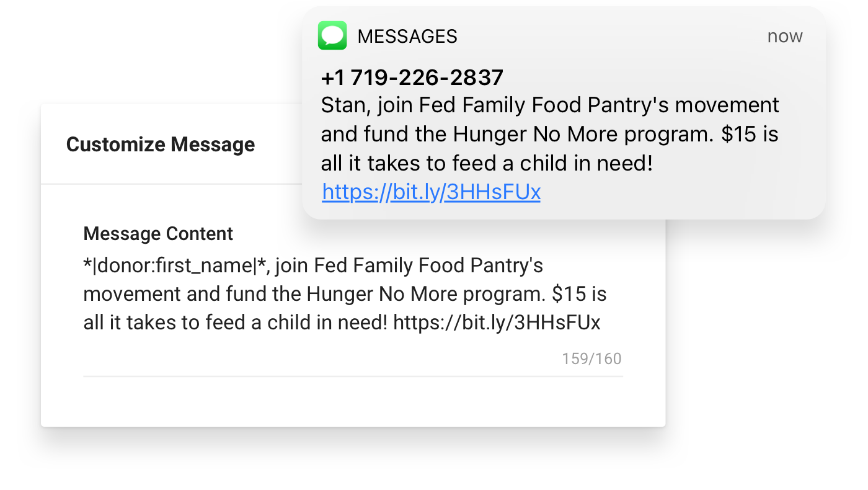The width and height of the screenshot is (868, 490).
Task: Click the 'now' timestamp on the notification
Action: point(785,36)
